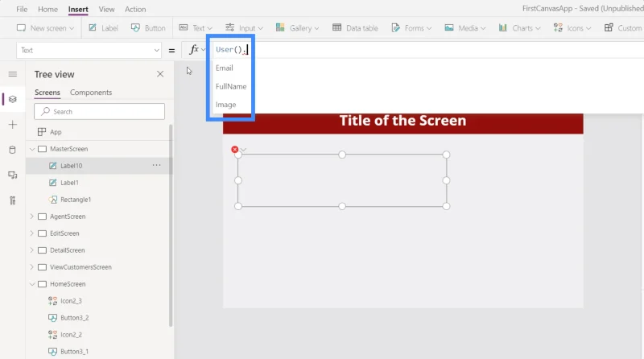Click the Title of the Screen header
Image resolution: width=644 pixels, height=359 pixels.
pyautogui.click(x=403, y=121)
